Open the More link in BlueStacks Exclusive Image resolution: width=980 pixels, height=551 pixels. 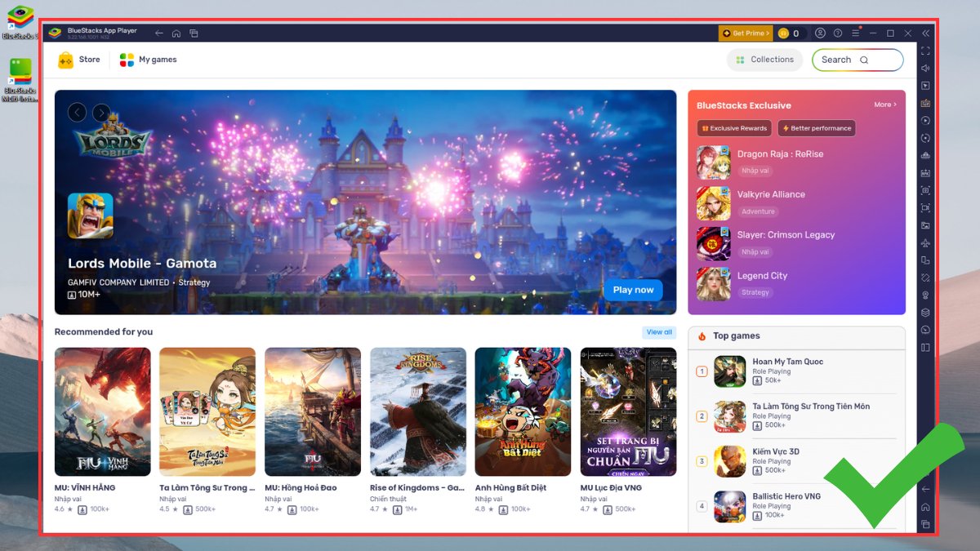885,104
